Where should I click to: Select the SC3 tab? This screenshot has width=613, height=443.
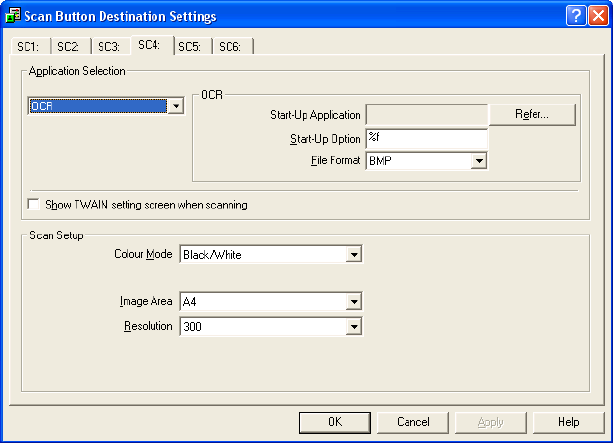(x=109, y=46)
